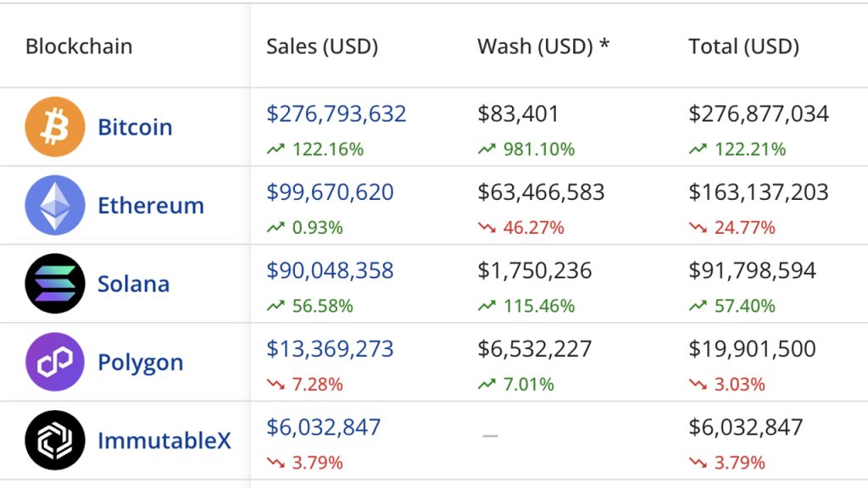Open the Bitcoin blockchain page
This screenshot has height=488, width=868.
(x=134, y=126)
